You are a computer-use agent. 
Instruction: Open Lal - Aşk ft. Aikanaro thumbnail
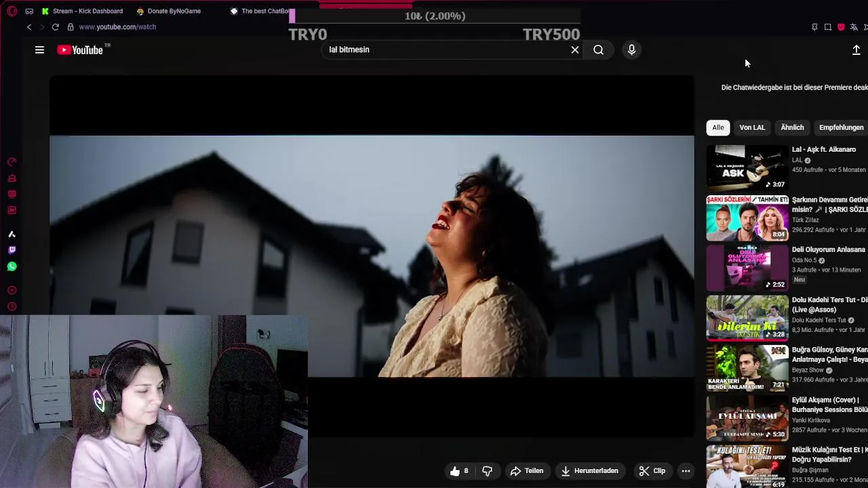pos(747,167)
